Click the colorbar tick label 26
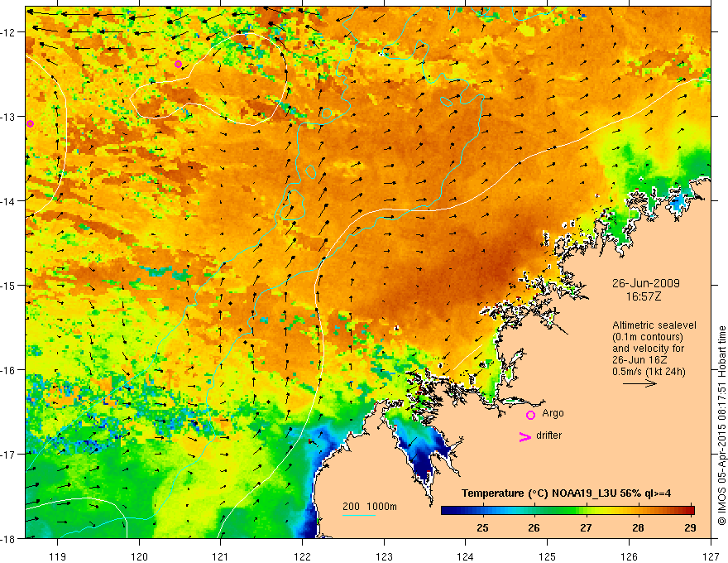The height and width of the screenshot is (563, 728). click(534, 527)
